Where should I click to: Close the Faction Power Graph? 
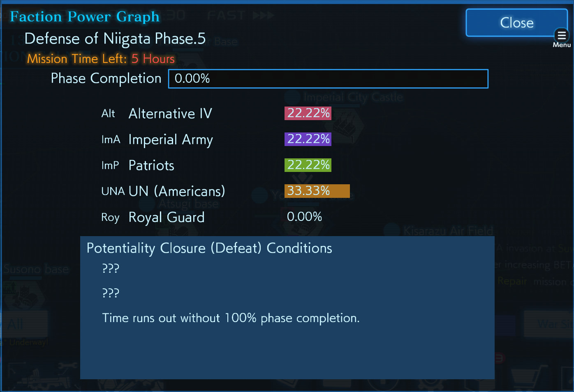pos(516,23)
